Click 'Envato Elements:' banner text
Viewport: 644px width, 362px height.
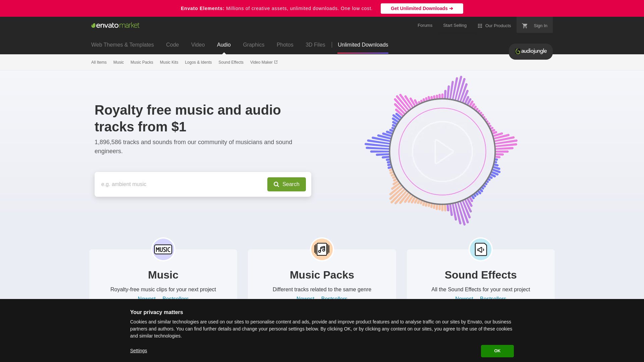pos(203,8)
